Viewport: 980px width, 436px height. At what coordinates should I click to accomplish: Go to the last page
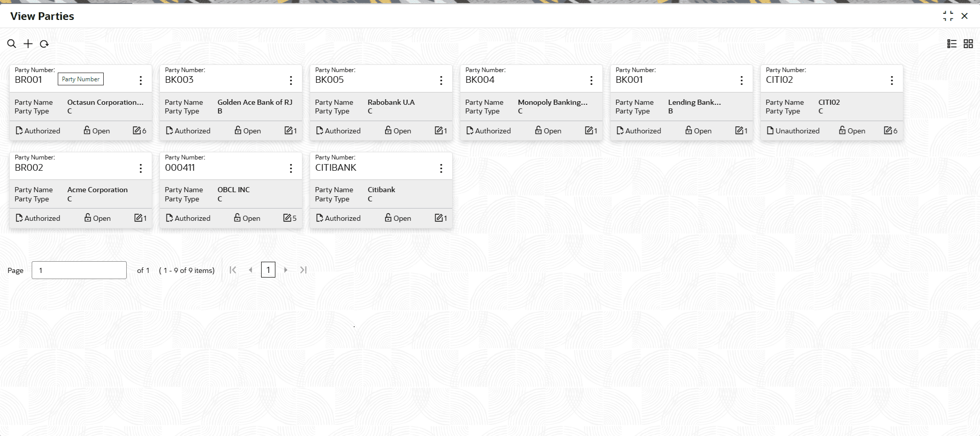304,270
